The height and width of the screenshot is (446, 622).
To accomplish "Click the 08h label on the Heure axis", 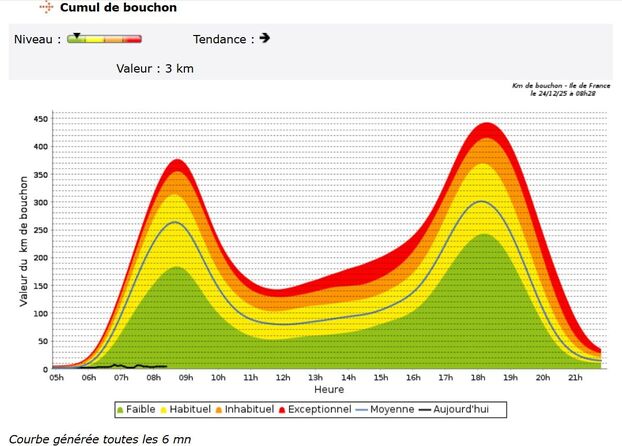I will 153,377.
